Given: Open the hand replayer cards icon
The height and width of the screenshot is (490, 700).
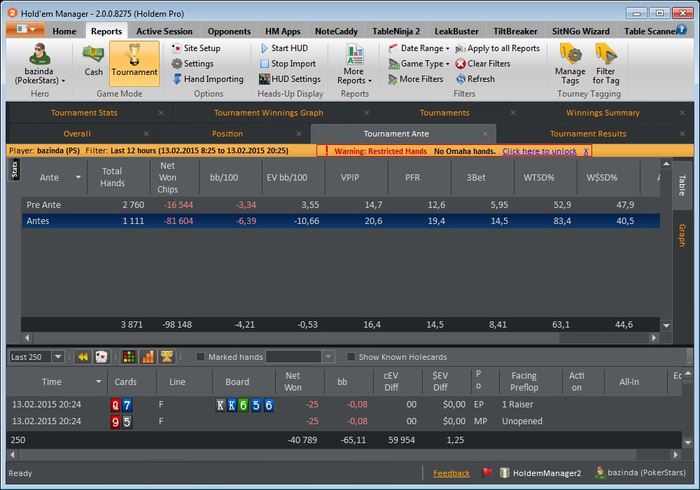Looking at the screenshot, I should pos(101,357).
